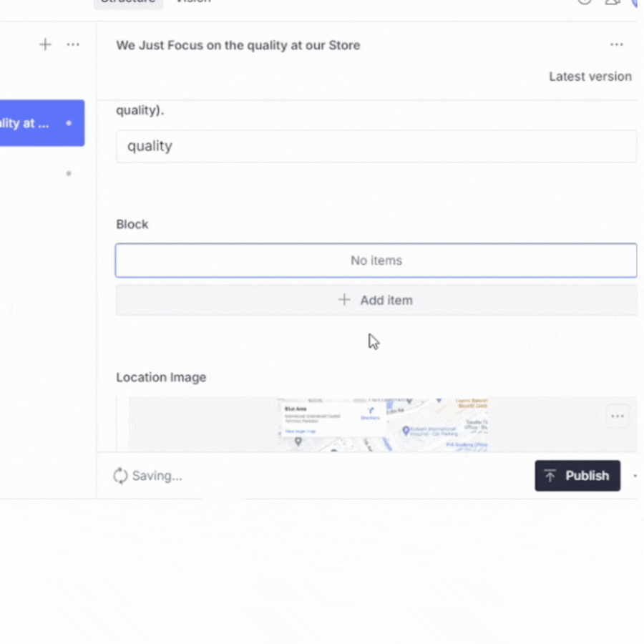Click the document title 'We Just Focus on the quality at our Store'
The width and height of the screenshot is (644, 644).
point(238,45)
